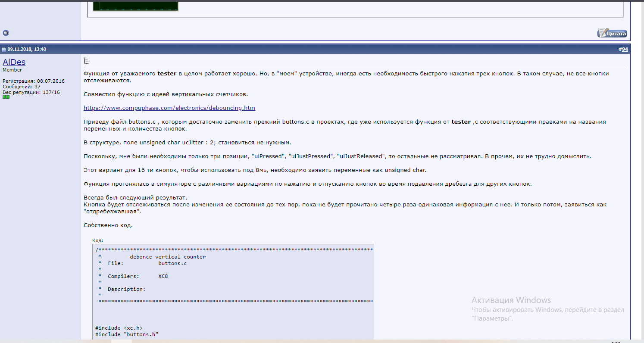Click '#include "buttons.h"' code line

tap(127, 334)
